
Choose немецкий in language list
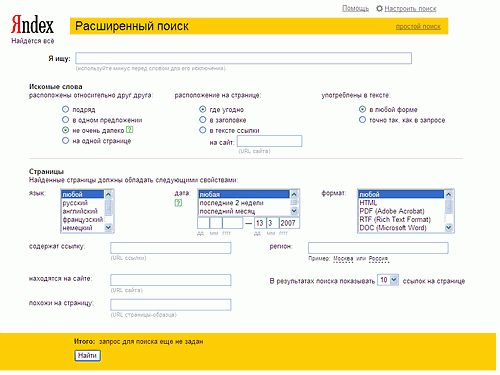(83, 228)
